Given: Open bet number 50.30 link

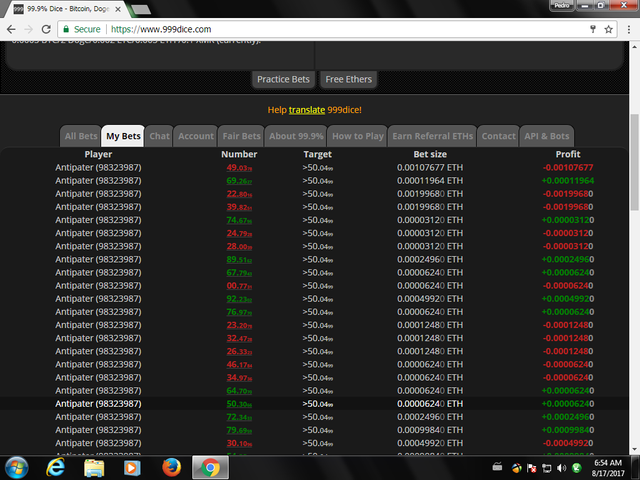Looking at the screenshot, I should (x=239, y=404).
